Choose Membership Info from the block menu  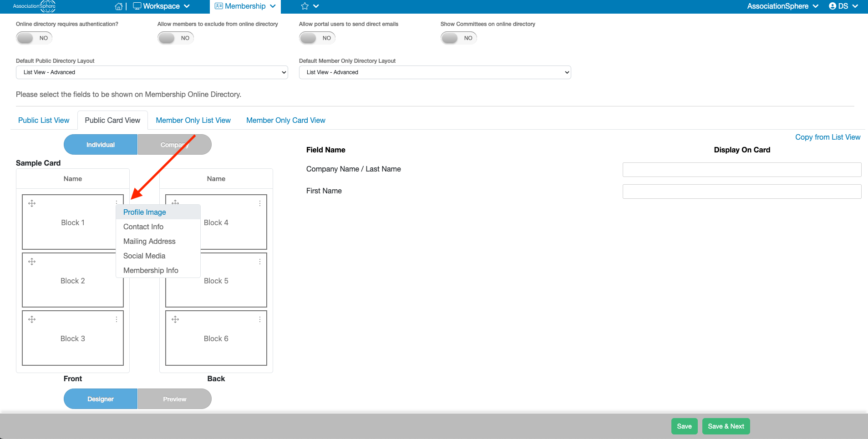click(x=158, y=270)
